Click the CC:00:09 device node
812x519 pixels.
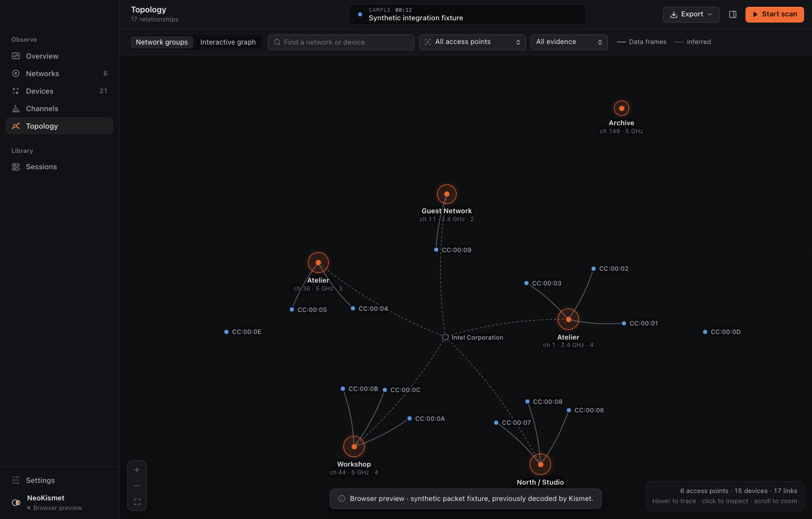[436, 250]
